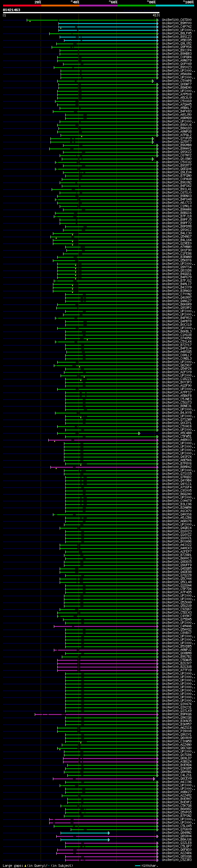Screen dimensions: 197x868
Task: Select the query label AV421463
Action: pos(11,10)
